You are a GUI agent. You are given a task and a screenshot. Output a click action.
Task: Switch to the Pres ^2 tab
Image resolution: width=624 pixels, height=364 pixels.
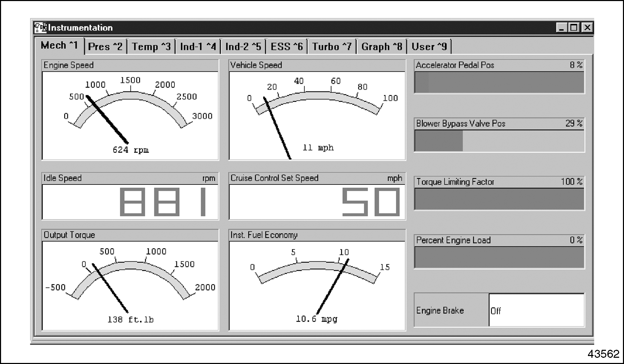[105, 47]
